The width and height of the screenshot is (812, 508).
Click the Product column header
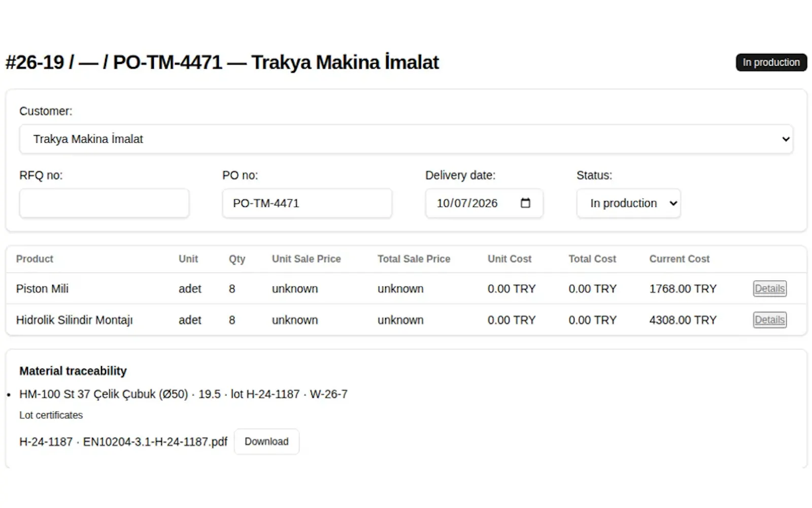35,259
